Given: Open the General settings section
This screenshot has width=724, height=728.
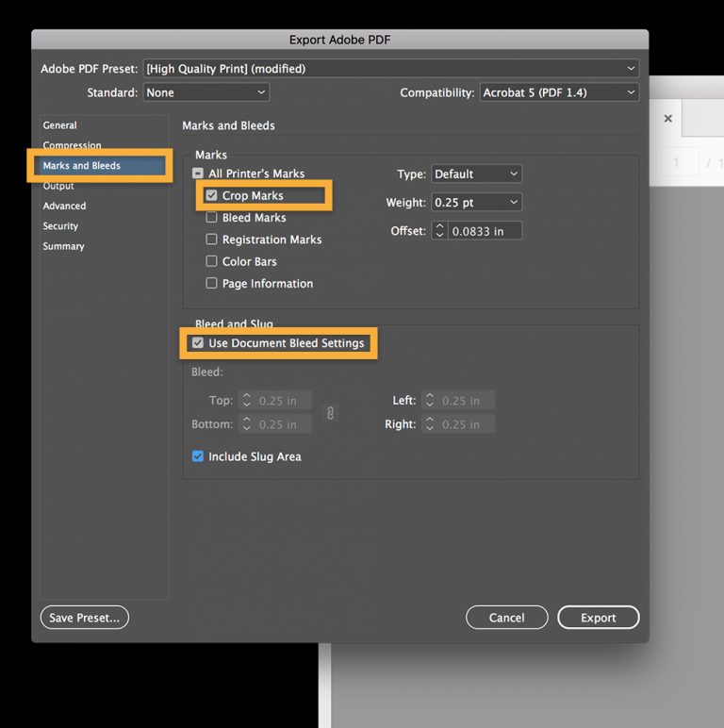Looking at the screenshot, I should pos(60,125).
